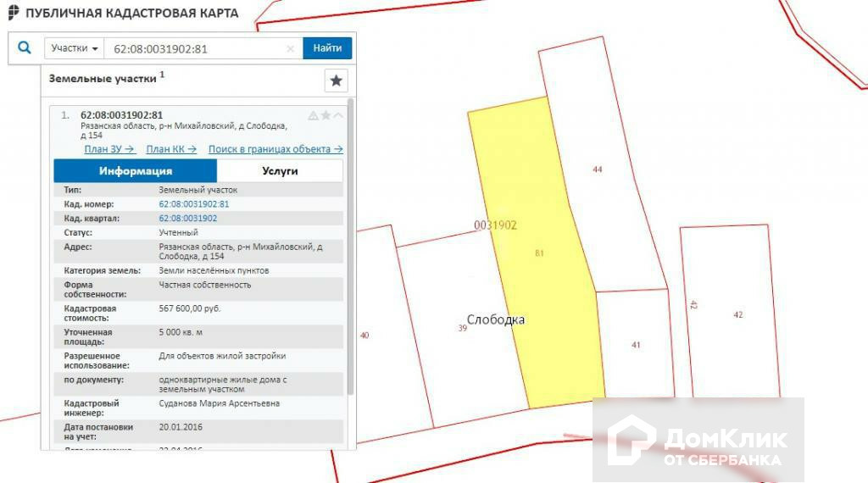Click small star icon on result 62:08:0031902:81
The height and width of the screenshot is (483, 868).
click(x=326, y=115)
